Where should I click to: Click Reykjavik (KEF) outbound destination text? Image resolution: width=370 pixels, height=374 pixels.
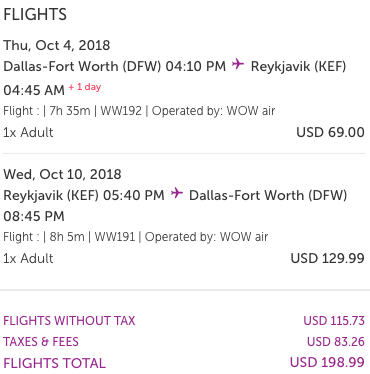pos(298,66)
